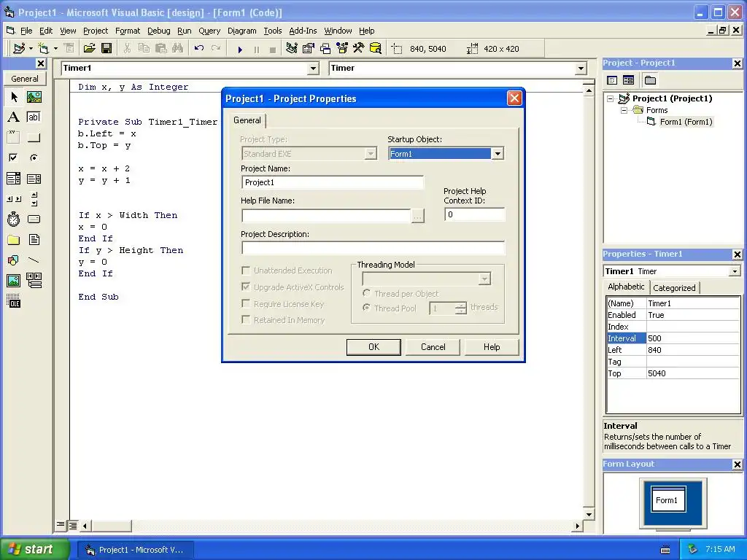Select the DirListBox folder control in the toolbox

coord(14,239)
